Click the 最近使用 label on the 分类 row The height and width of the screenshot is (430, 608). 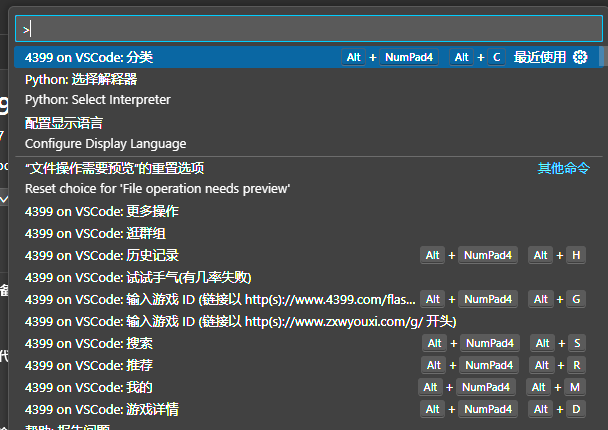(x=540, y=57)
